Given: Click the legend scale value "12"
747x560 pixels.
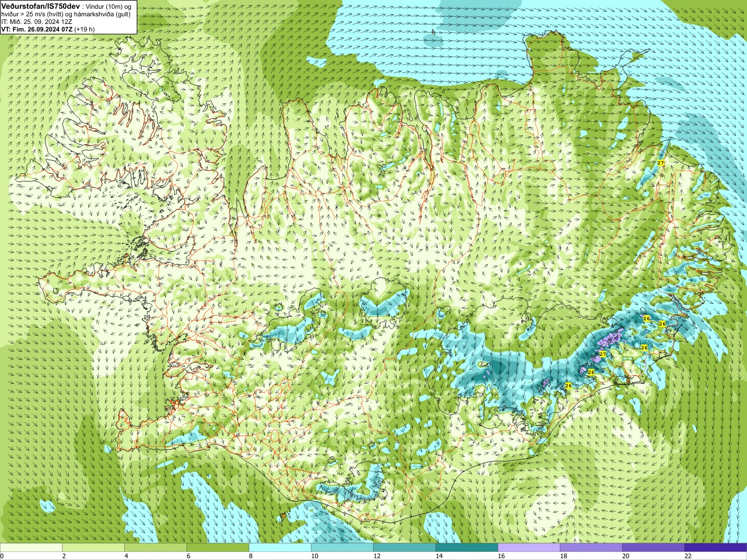Looking at the screenshot, I should pyautogui.click(x=377, y=556).
